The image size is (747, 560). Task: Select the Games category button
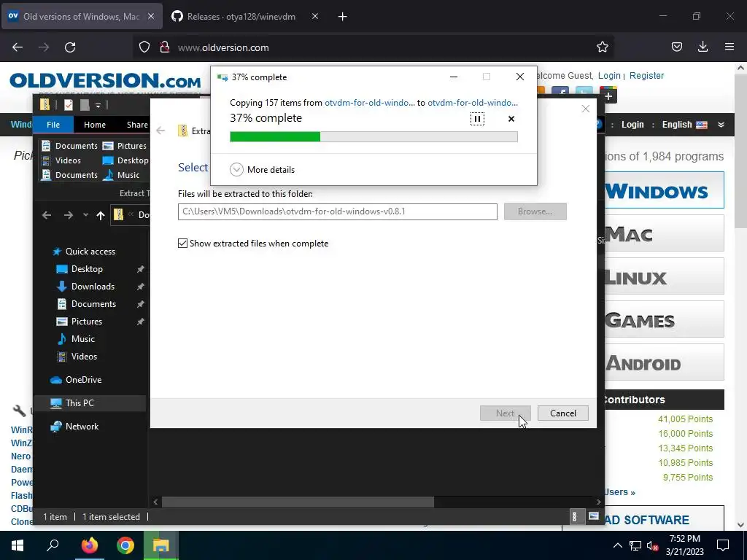coord(664,319)
